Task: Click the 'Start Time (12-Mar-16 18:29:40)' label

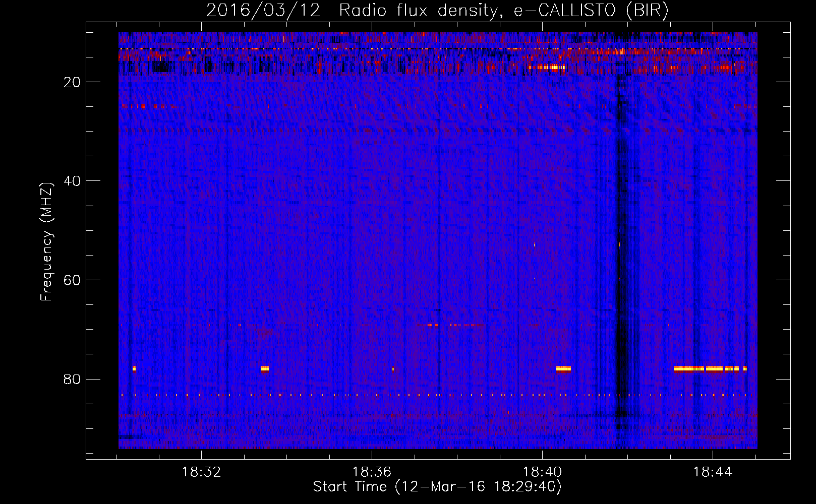Action: (437, 486)
